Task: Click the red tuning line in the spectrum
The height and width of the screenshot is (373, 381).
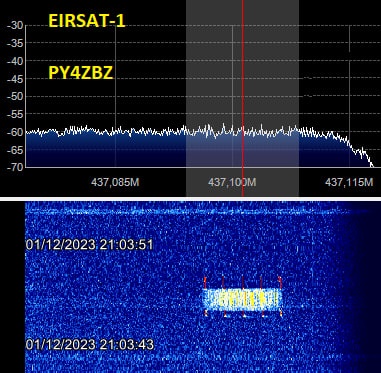Action: click(x=243, y=98)
